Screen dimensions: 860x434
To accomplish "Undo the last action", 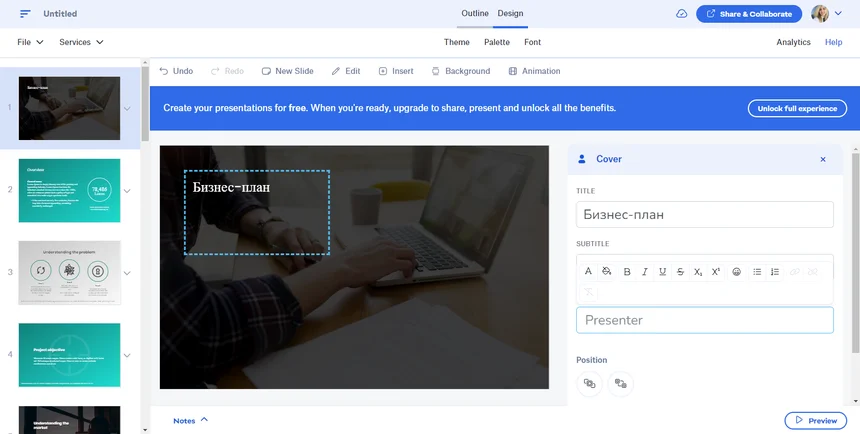I will 176,71.
